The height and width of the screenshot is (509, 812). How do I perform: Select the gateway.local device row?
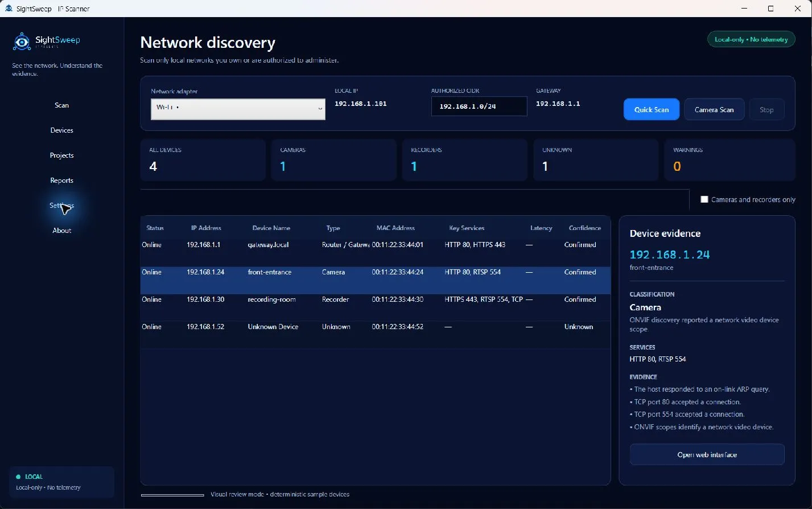pos(376,253)
